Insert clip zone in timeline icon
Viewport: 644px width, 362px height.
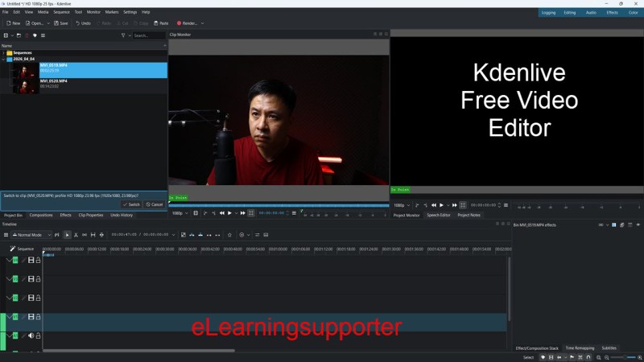tap(192, 235)
